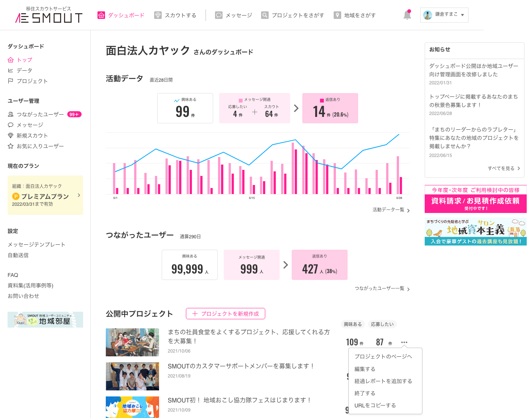Click the home icon next to sidebar トップ
Viewport: 532px width, 418px height.
coord(11,60)
